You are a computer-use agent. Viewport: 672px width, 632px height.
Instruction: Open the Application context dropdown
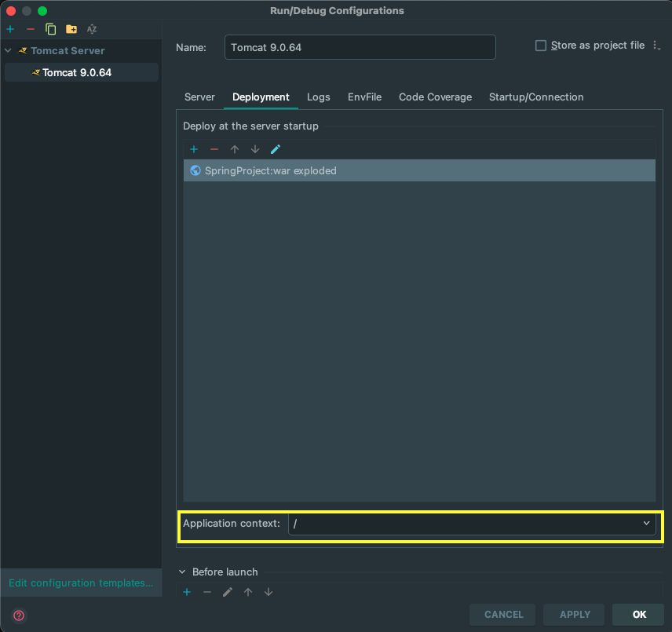646,523
